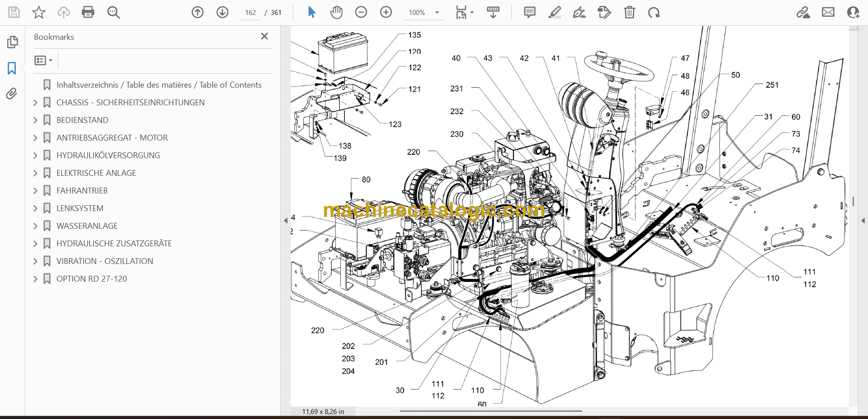Delete with the trash icon
868x419 pixels.
629,12
